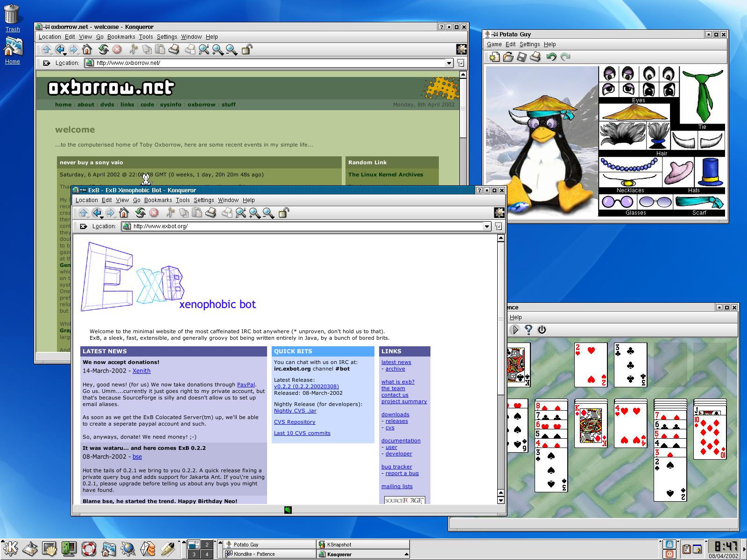Screen dimensions: 747x560
Task: Follow the PayPal link in latest news
Action: pyautogui.click(x=246, y=385)
